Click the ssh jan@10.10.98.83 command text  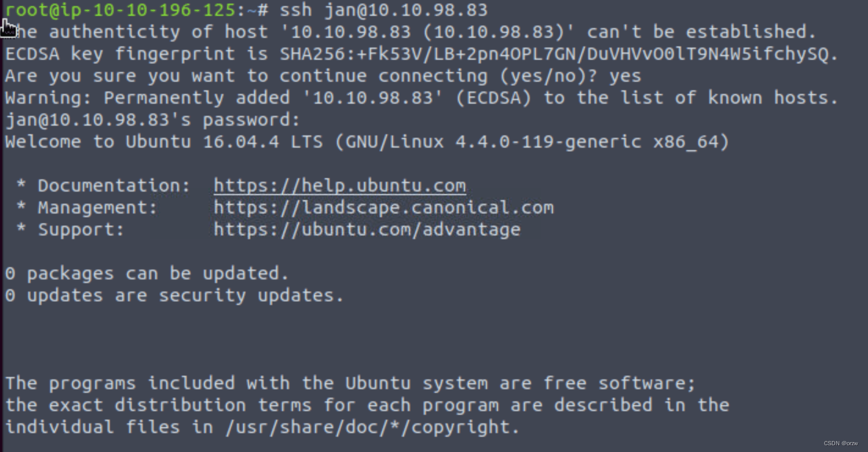[383, 10]
